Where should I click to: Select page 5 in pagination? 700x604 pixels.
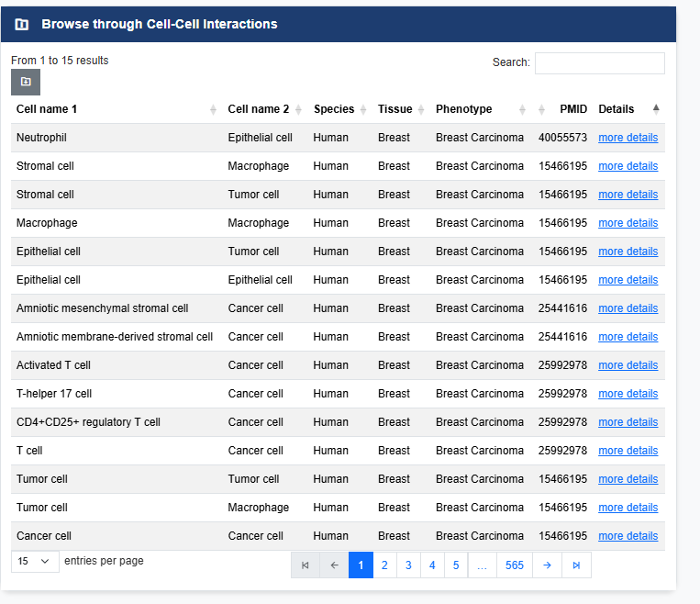pos(456,565)
